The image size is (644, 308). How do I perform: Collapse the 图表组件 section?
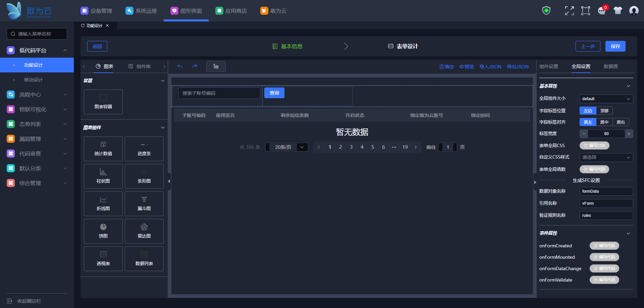[x=163, y=128]
